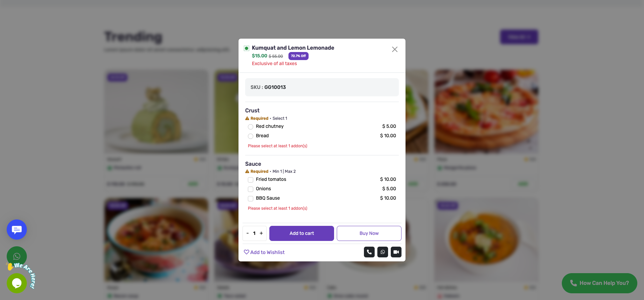Check the BBQ Sause addon
Screen dimensions: 644x300
click(250, 199)
